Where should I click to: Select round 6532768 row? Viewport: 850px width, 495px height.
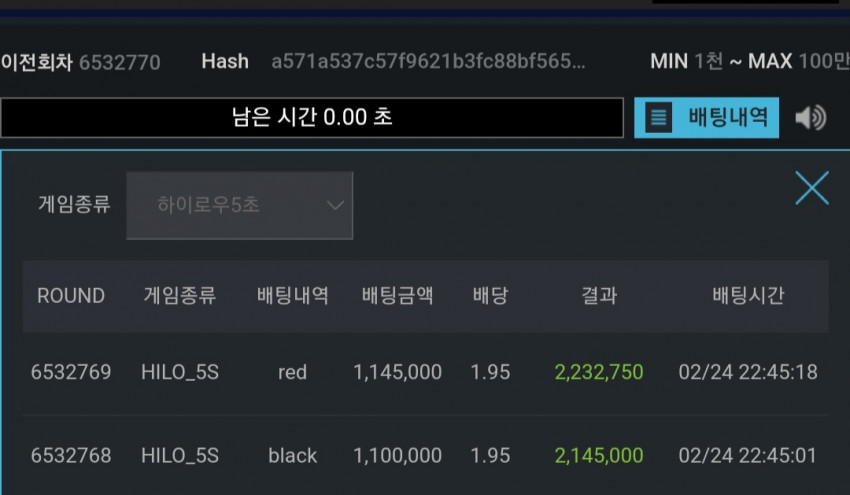pyautogui.click(x=426, y=455)
